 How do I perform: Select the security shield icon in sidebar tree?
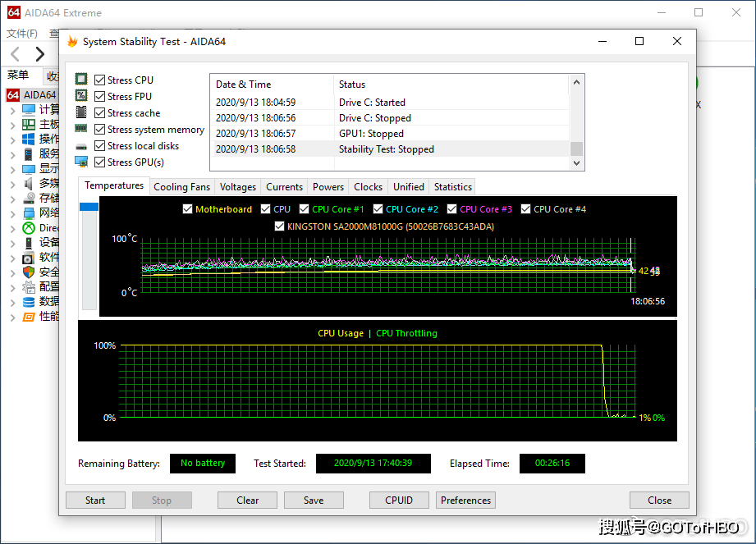[x=29, y=272]
